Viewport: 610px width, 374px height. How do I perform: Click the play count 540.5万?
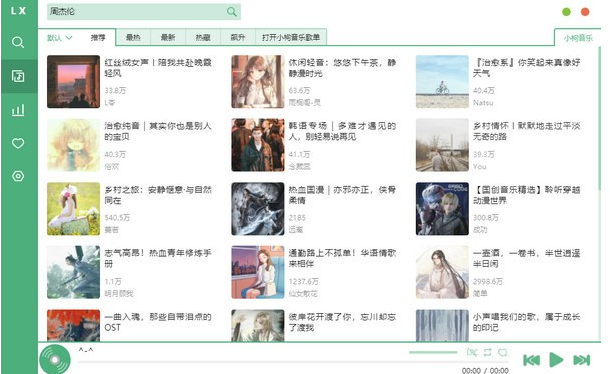(x=117, y=218)
